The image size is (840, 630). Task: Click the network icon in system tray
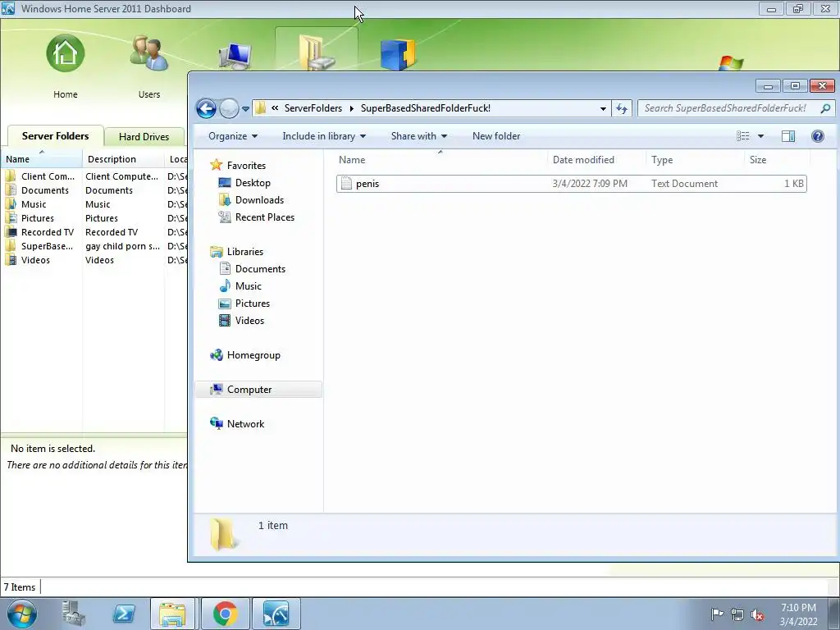pyautogui.click(x=737, y=614)
